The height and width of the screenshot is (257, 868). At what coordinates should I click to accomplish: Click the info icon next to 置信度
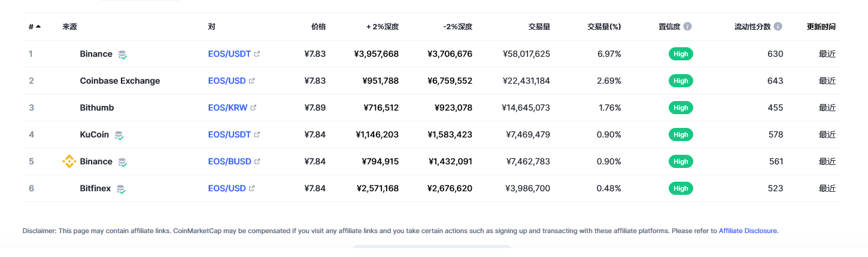click(x=688, y=27)
